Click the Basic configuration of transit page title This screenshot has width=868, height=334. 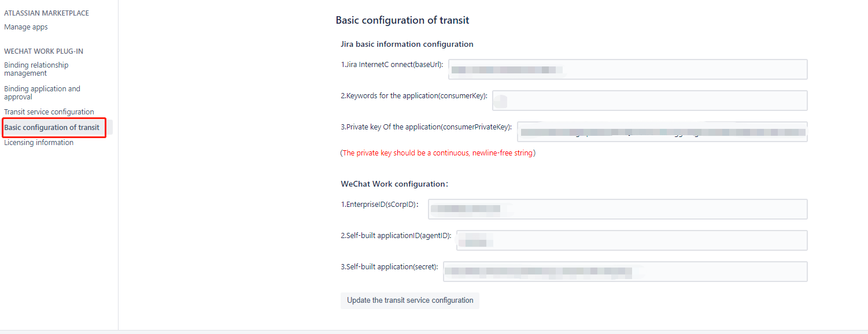click(x=402, y=20)
